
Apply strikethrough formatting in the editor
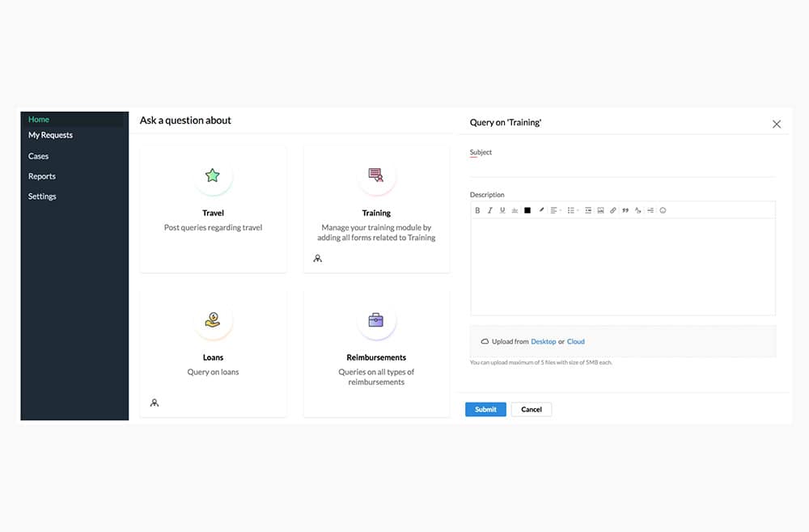[x=515, y=210]
